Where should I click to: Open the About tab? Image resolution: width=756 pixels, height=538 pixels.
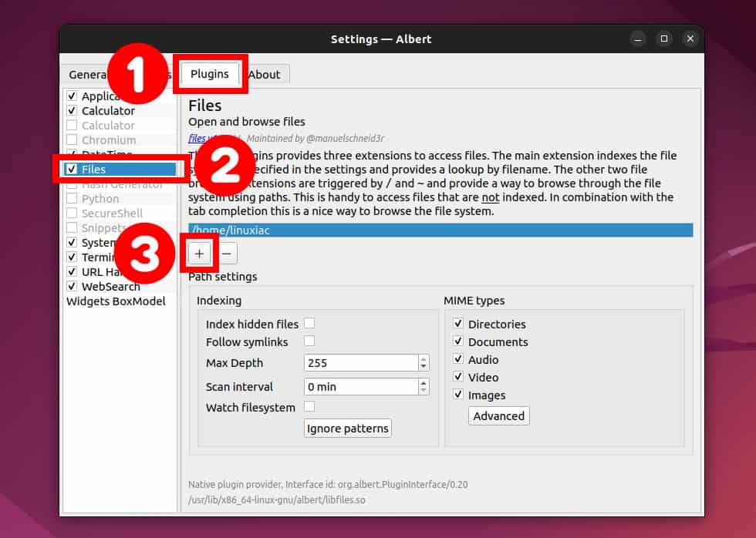tap(264, 75)
